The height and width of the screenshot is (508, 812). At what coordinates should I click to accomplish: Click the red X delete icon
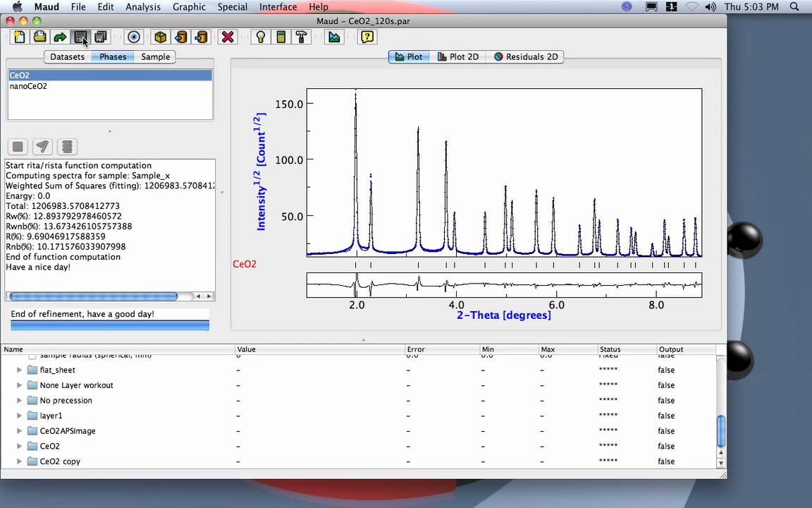228,37
